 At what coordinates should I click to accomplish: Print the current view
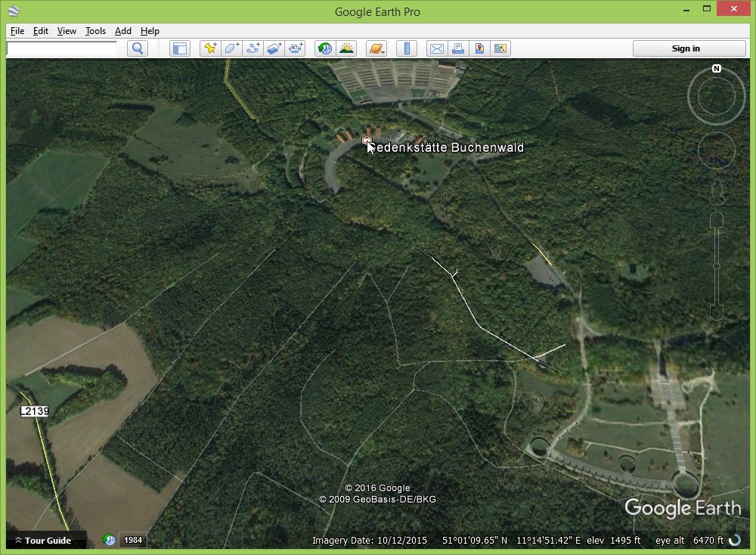click(x=458, y=48)
